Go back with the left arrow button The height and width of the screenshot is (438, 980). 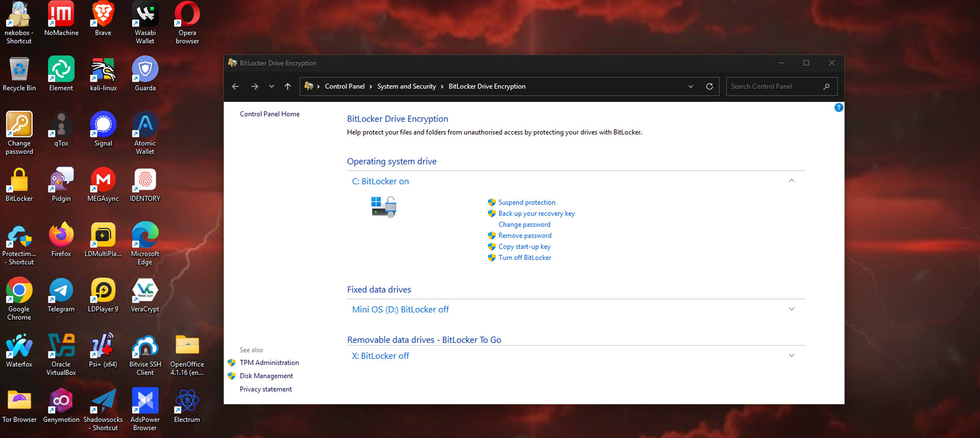click(235, 87)
